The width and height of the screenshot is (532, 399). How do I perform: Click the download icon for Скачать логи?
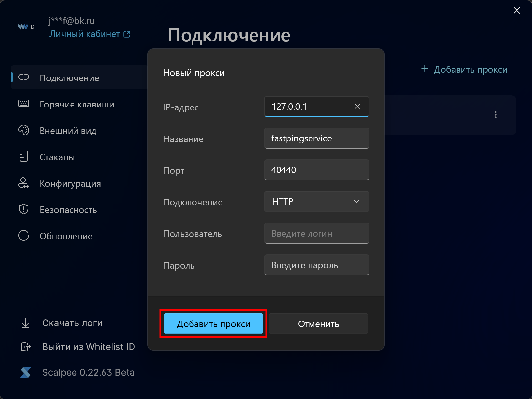(25, 323)
